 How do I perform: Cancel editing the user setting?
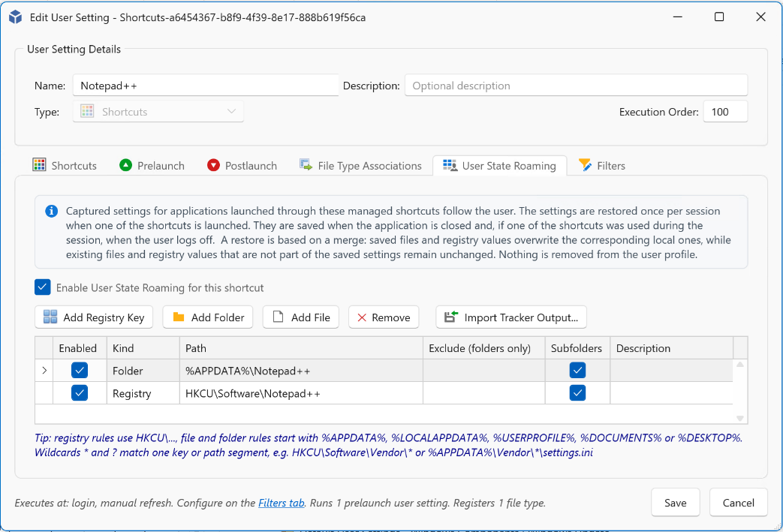pos(738,502)
